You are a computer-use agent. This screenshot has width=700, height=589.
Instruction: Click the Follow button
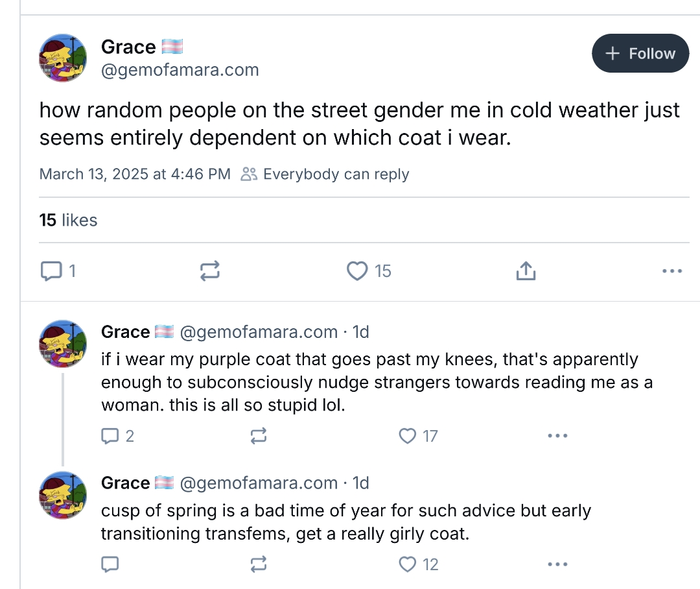(640, 54)
